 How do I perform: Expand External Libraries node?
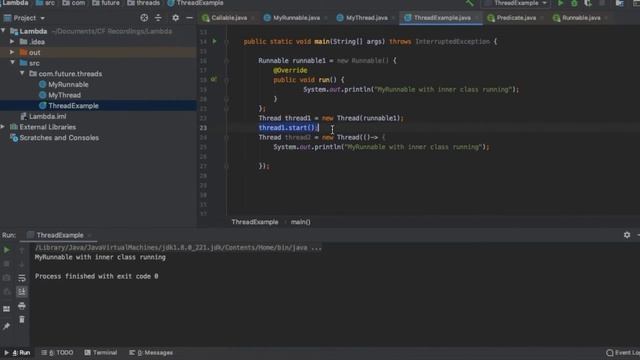tap(3, 127)
